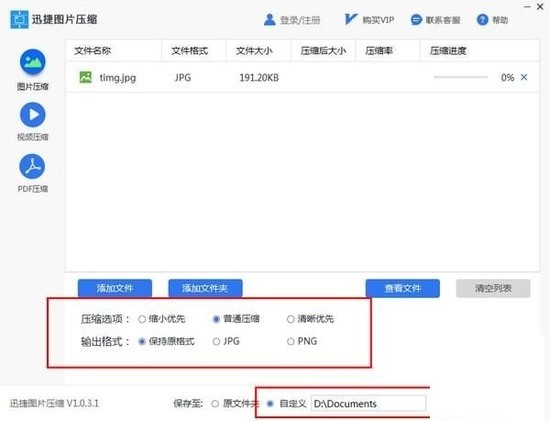
Task: Choose JPG as output format
Action: (216, 341)
